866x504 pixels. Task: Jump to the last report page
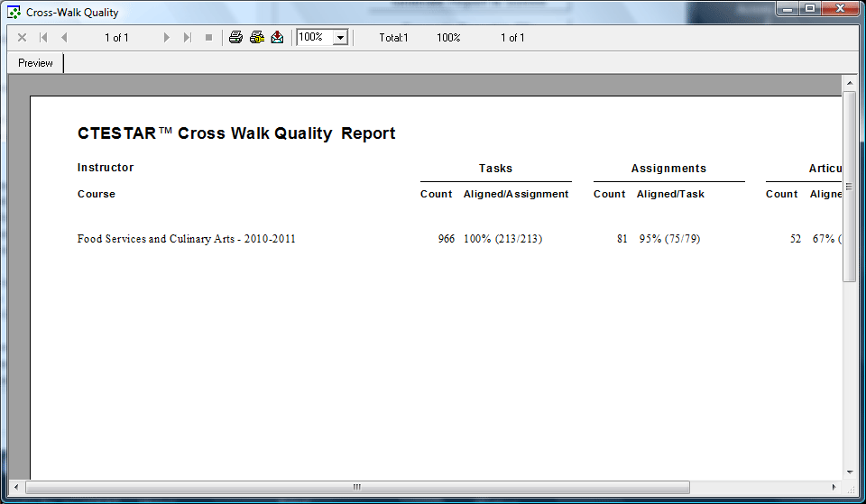(x=188, y=38)
